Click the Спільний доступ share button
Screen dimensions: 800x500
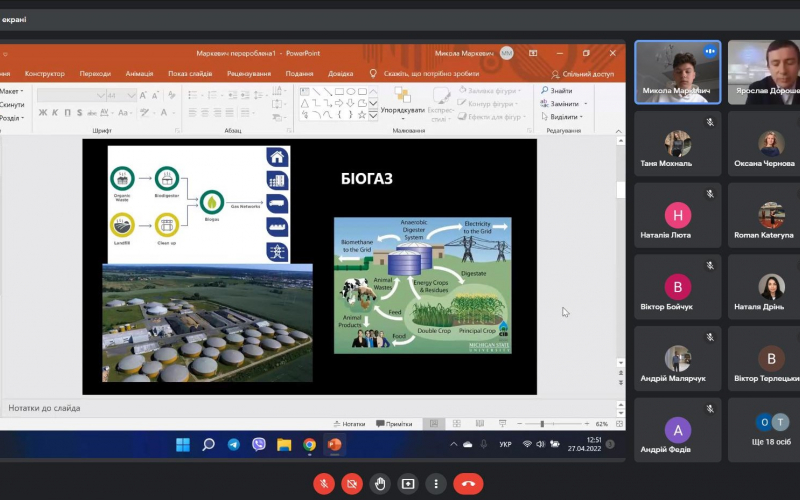pyautogui.click(x=583, y=74)
